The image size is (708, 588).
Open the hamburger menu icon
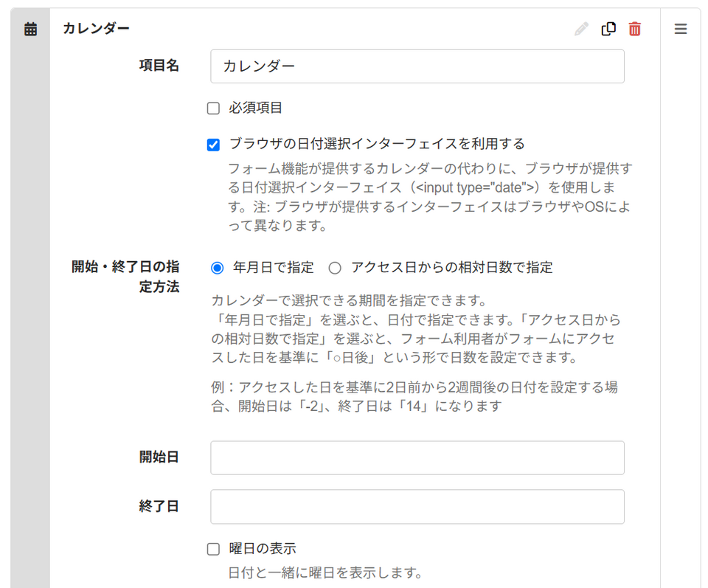(681, 29)
